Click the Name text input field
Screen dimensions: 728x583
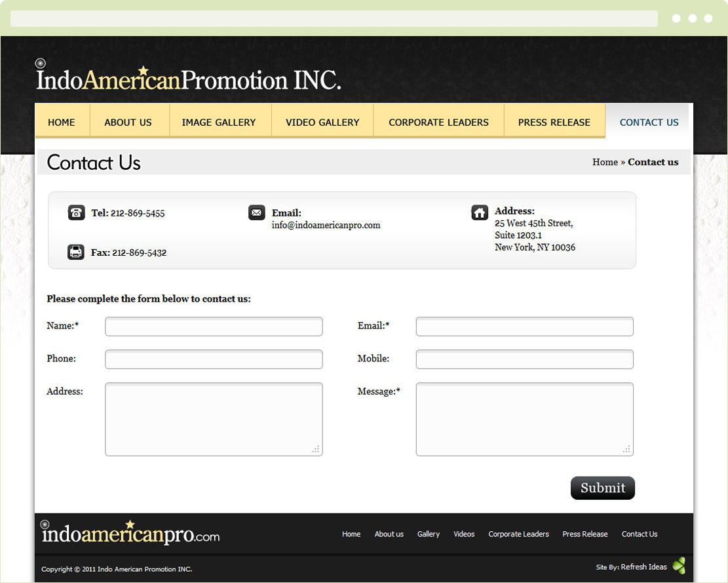click(x=214, y=327)
